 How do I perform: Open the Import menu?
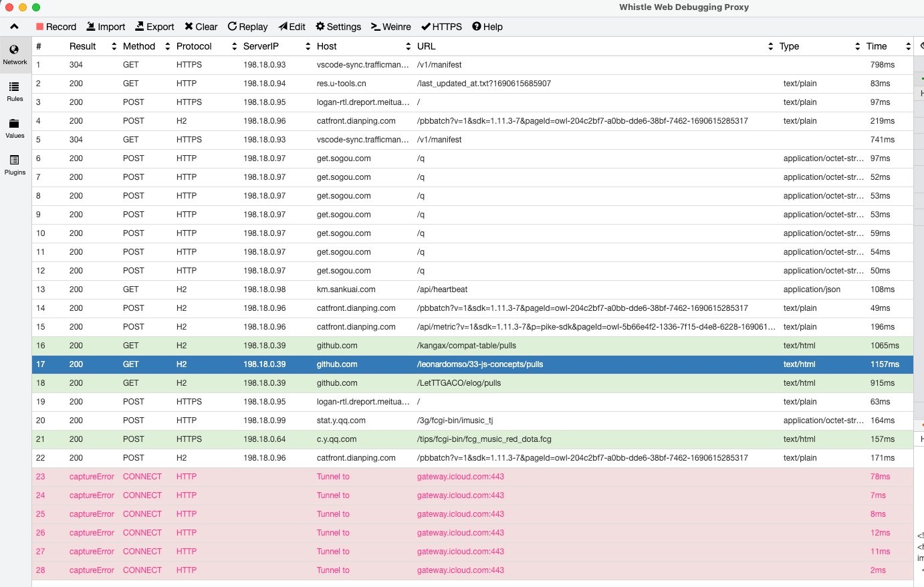click(106, 27)
